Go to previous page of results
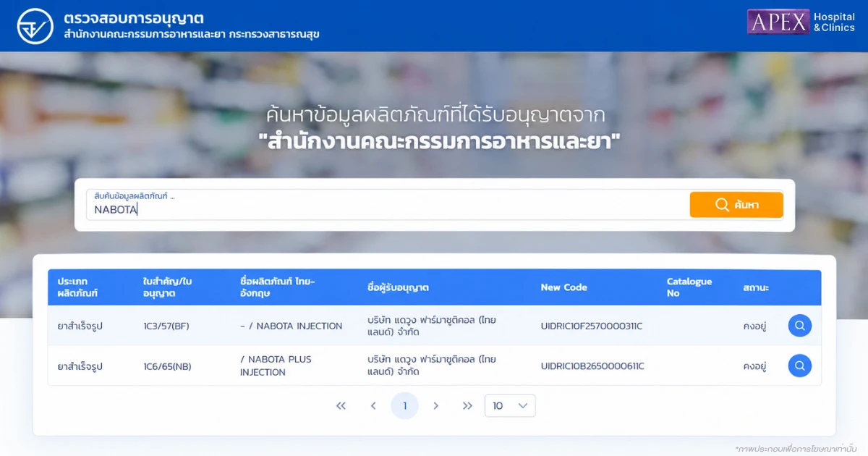868x456 pixels. pos(373,406)
